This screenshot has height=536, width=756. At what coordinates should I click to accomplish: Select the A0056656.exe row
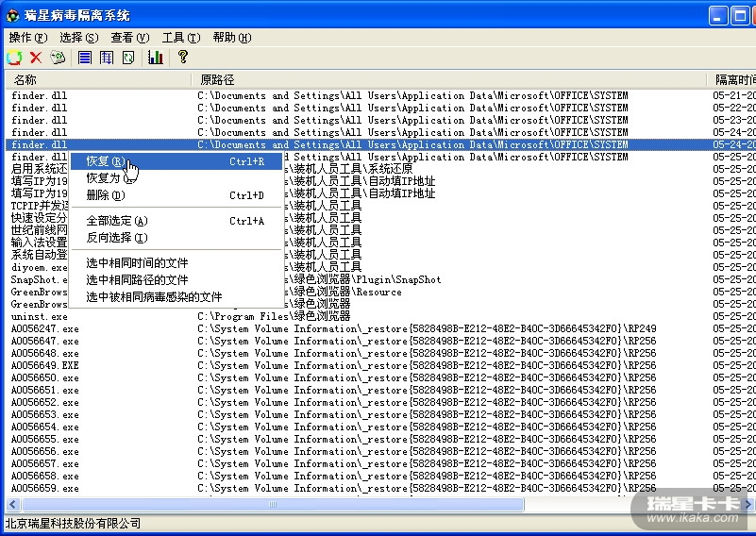coord(380,452)
